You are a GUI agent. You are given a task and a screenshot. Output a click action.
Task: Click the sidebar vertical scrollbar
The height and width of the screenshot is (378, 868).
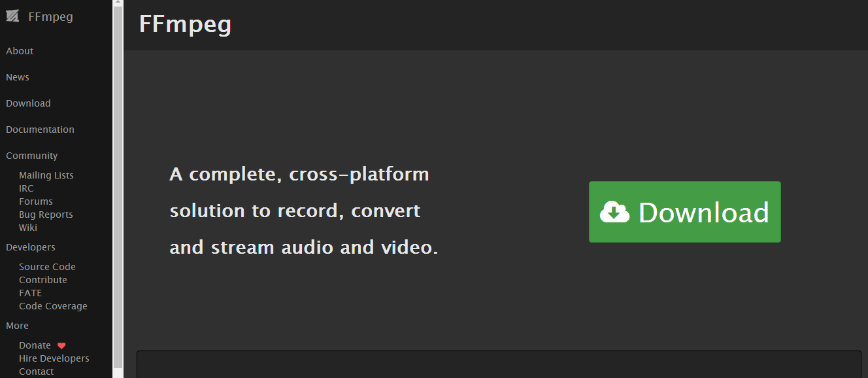(118, 183)
